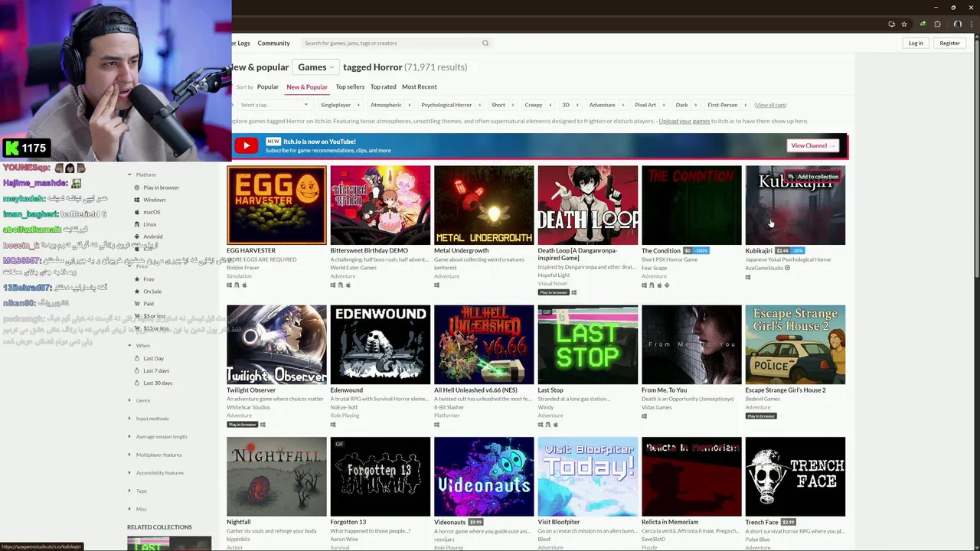This screenshot has width=980, height=551.
Task: Click the YouTube logo in the banner
Action: (x=247, y=145)
